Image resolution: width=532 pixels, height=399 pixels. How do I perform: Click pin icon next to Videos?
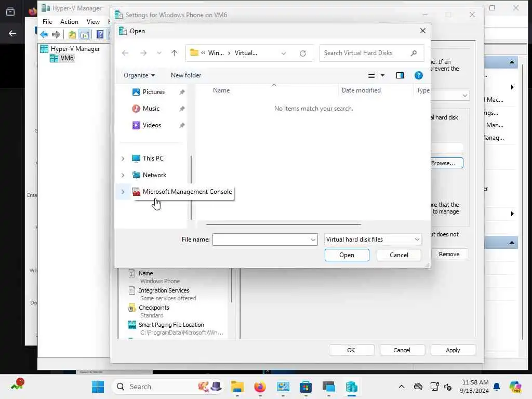(182, 125)
